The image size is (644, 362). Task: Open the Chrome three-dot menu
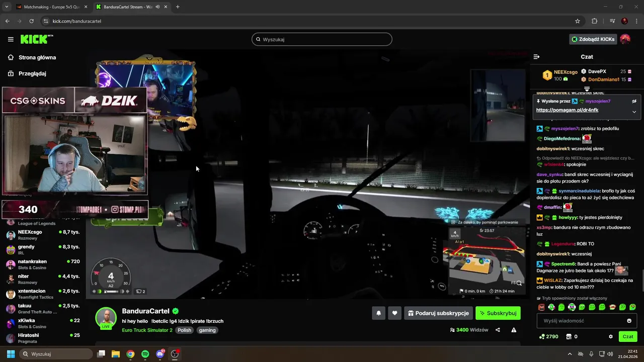pyautogui.click(x=636, y=21)
